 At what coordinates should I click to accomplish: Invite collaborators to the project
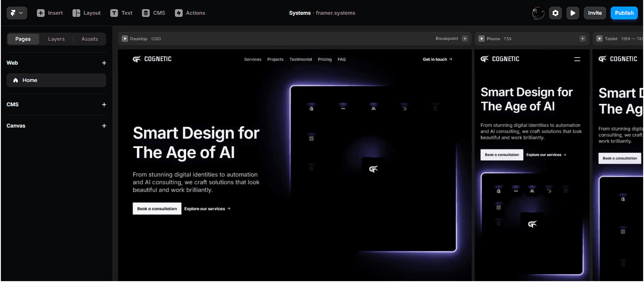click(x=595, y=13)
